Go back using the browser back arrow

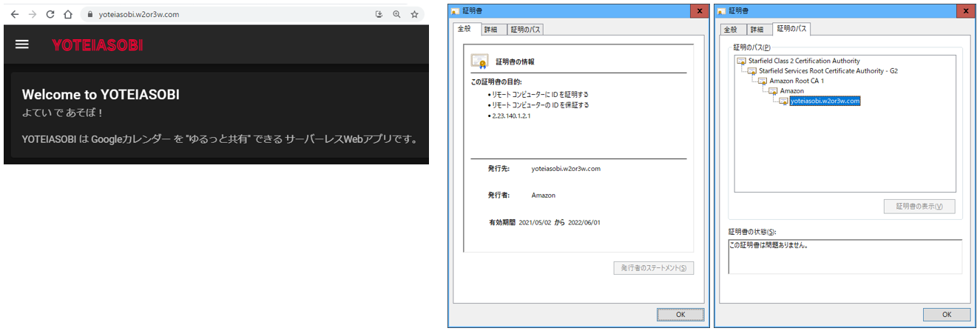pos(15,14)
